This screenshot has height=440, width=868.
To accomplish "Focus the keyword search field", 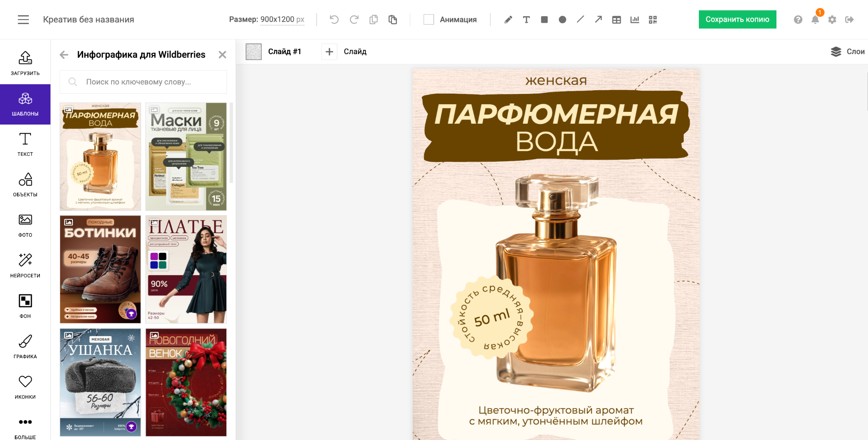I will [x=143, y=82].
